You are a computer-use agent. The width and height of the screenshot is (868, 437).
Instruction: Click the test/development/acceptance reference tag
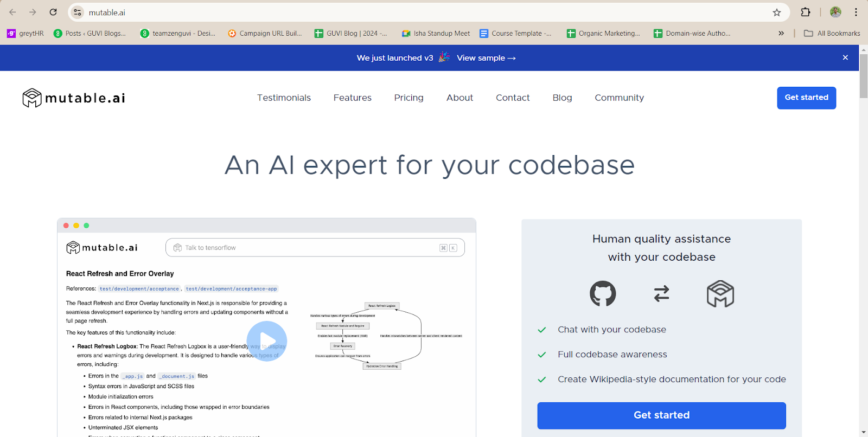139,289
